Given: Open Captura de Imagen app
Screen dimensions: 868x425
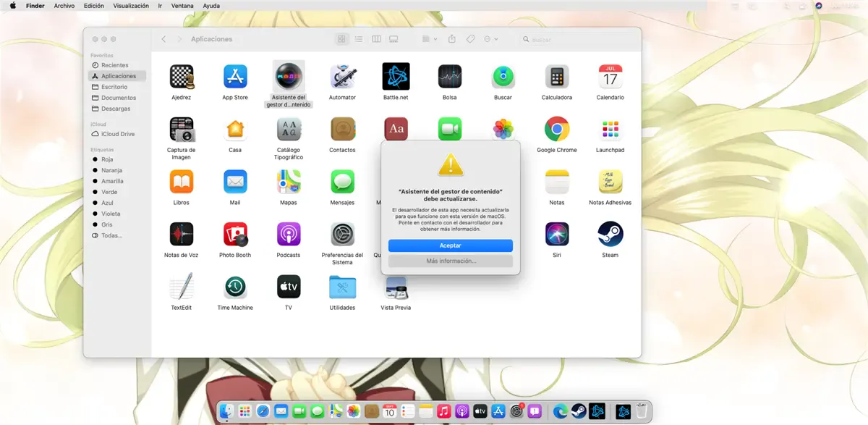Looking at the screenshot, I should [x=181, y=130].
